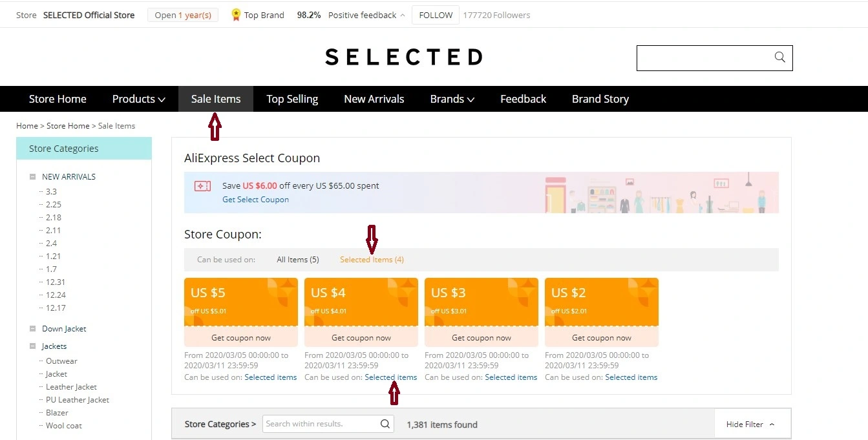Get the US $5 coupon now
The image size is (868, 440).
(241, 337)
